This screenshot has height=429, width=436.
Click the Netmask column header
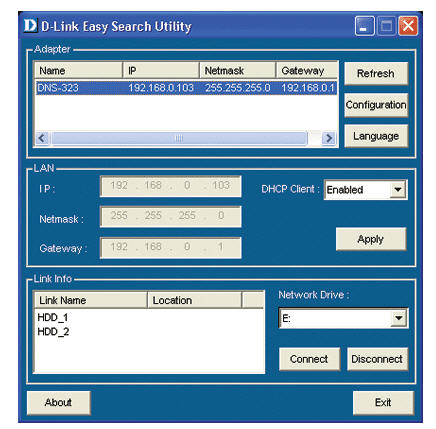click(x=237, y=71)
